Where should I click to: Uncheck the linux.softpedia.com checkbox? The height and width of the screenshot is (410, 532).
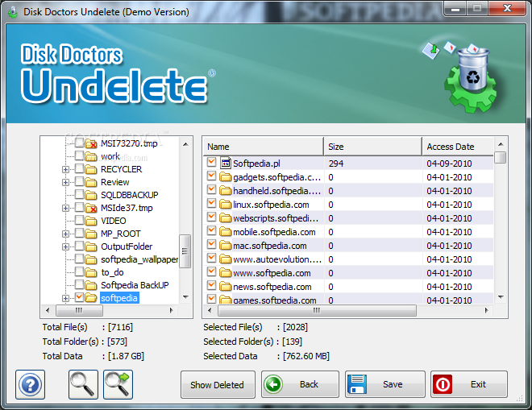211,203
